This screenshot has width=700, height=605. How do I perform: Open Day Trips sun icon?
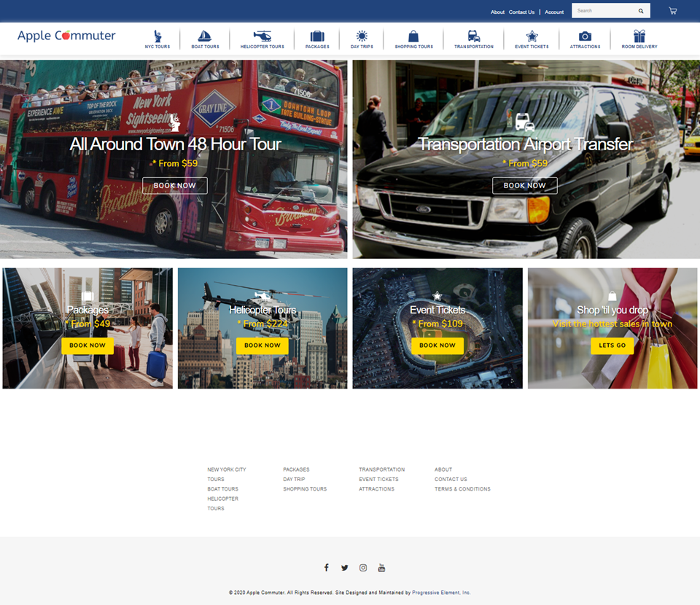[x=362, y=36]
